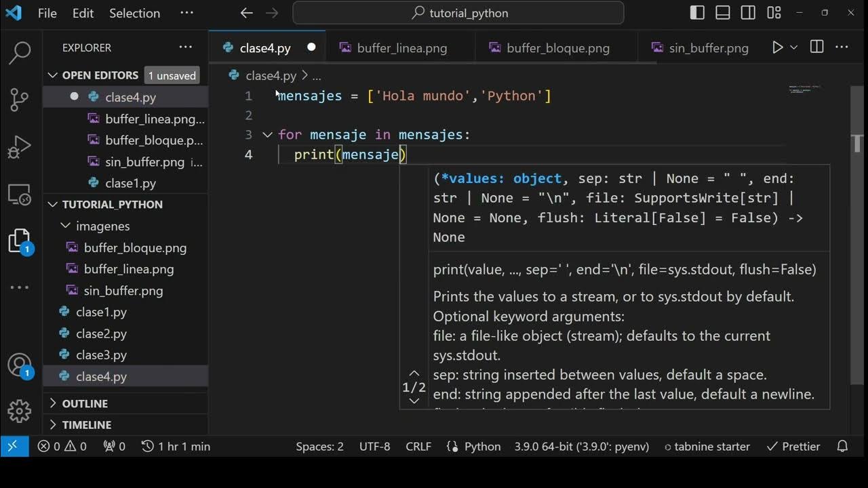Collapse the OPEN EDITORS section
This screenshot has width=868, height=488.
53,75
